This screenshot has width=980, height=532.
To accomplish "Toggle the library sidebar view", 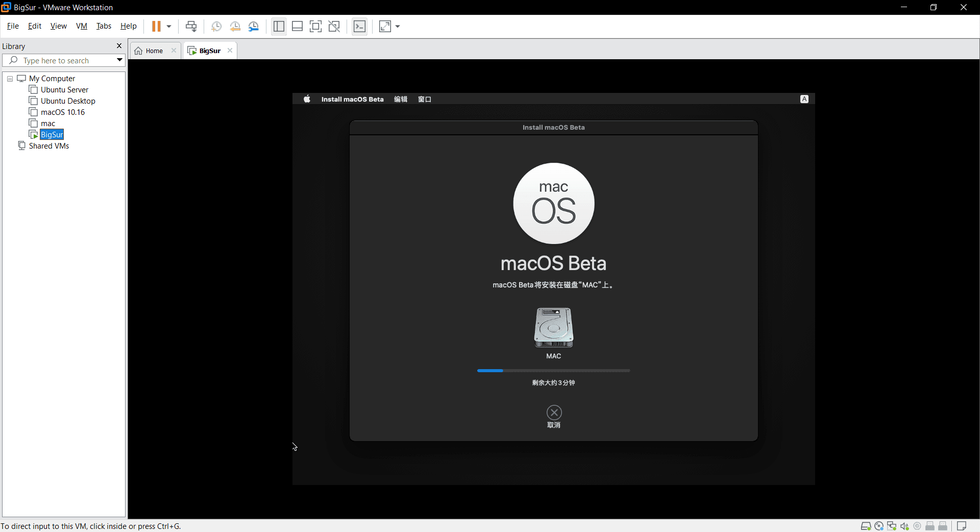I will tap(279, 27).
